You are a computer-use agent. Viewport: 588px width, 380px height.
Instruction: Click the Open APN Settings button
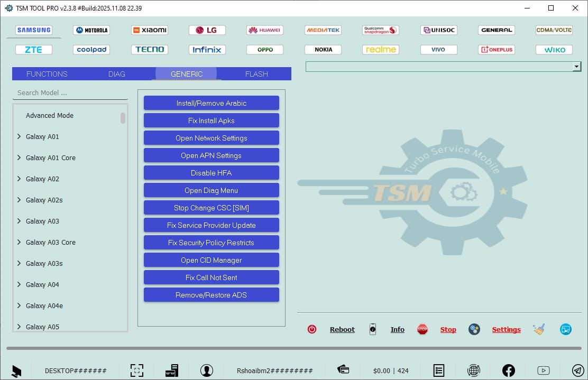(x=211, y=155)
